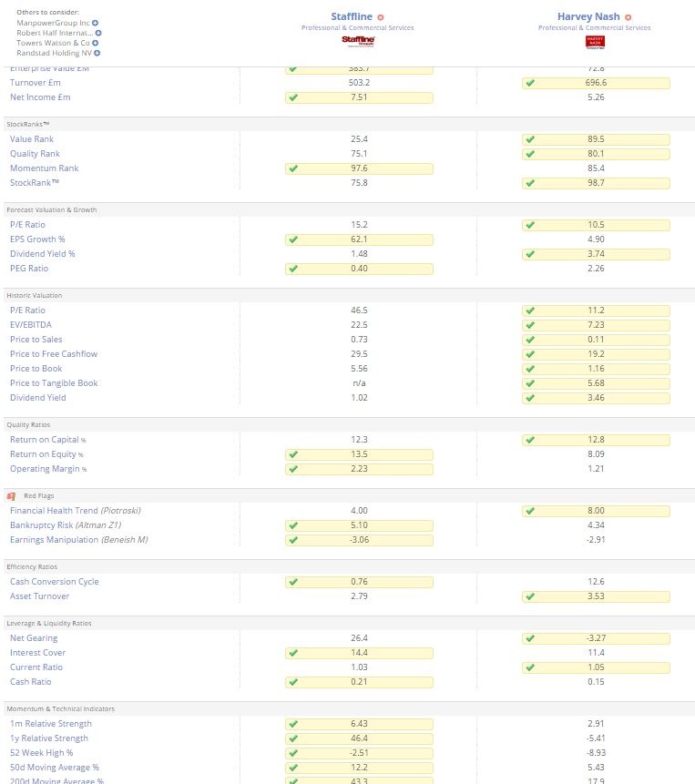Click Bankruptcy Risk (Altman Z1) label
Viewport: 695px width, 784px height.
(66, 525)
